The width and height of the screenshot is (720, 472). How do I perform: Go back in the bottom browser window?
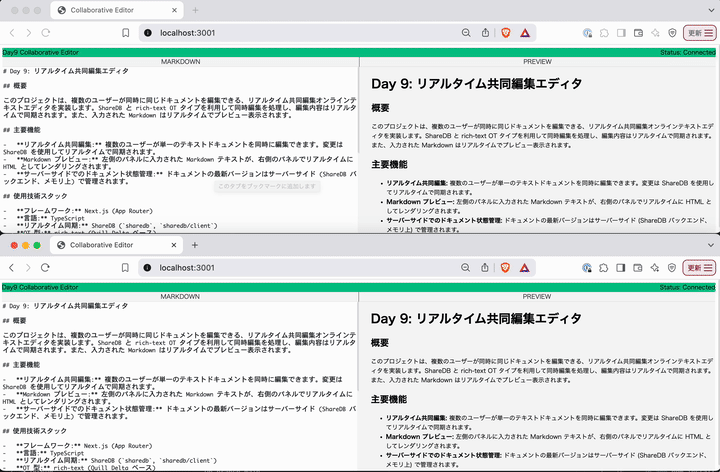point(12,268)
